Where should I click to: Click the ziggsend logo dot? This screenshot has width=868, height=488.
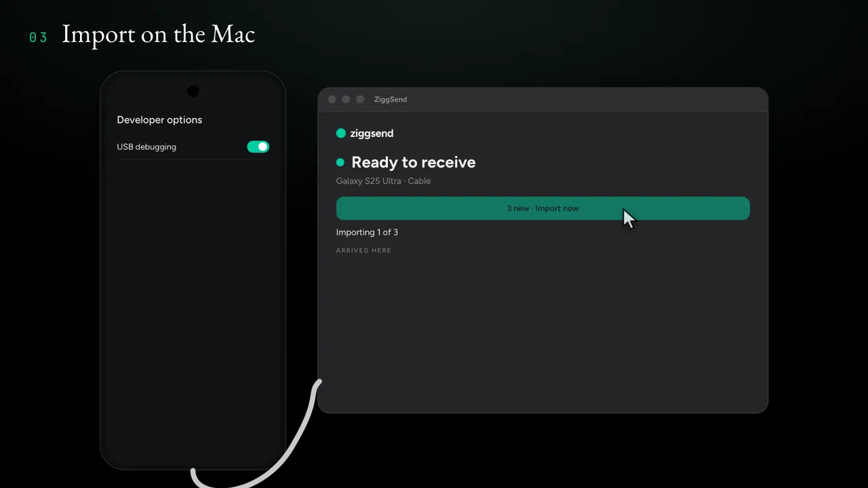(341, 134)
